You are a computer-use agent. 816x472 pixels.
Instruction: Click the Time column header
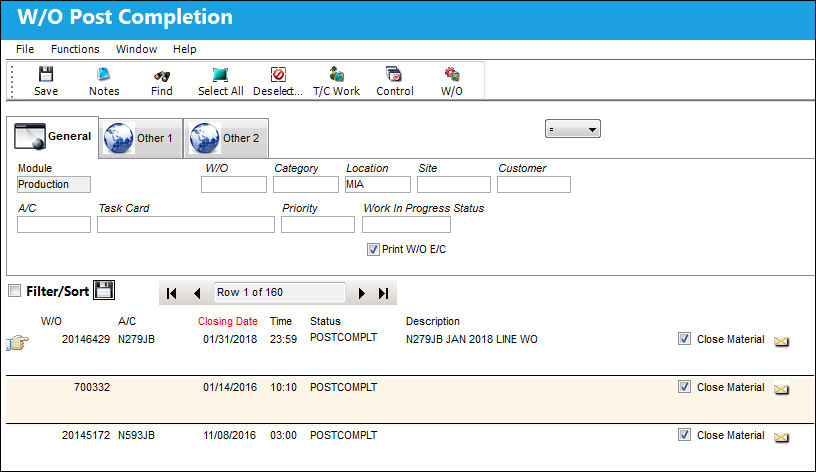pyautogui.click(x=280, y=321)
